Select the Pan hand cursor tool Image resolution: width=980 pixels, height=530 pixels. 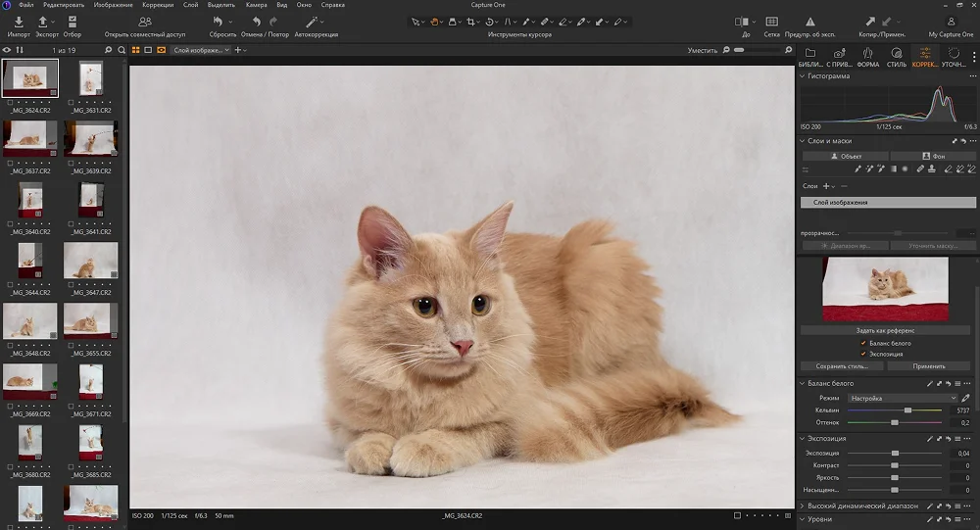click(433, 21)
